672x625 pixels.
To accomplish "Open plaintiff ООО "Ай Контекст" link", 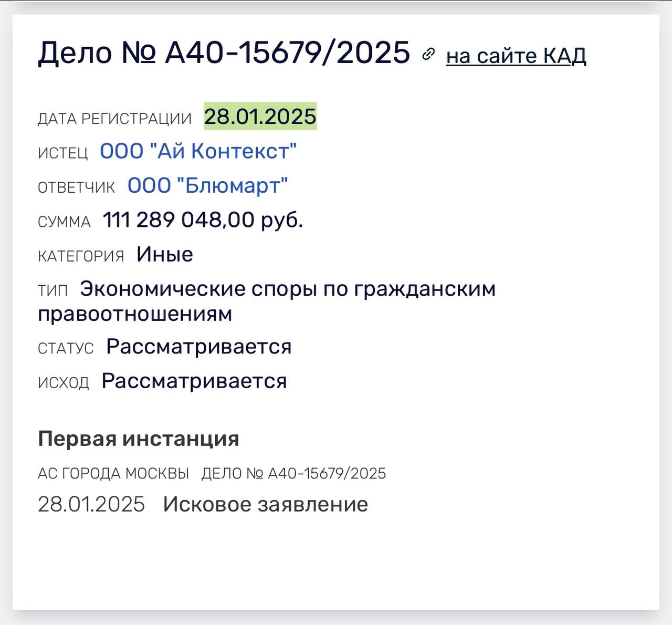I will tap(198, 151).
